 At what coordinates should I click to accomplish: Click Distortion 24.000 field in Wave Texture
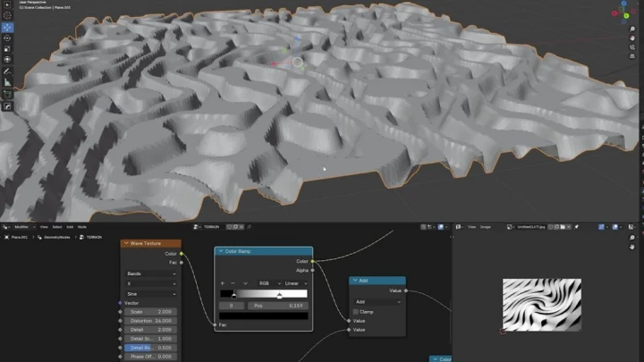[151, 321]
